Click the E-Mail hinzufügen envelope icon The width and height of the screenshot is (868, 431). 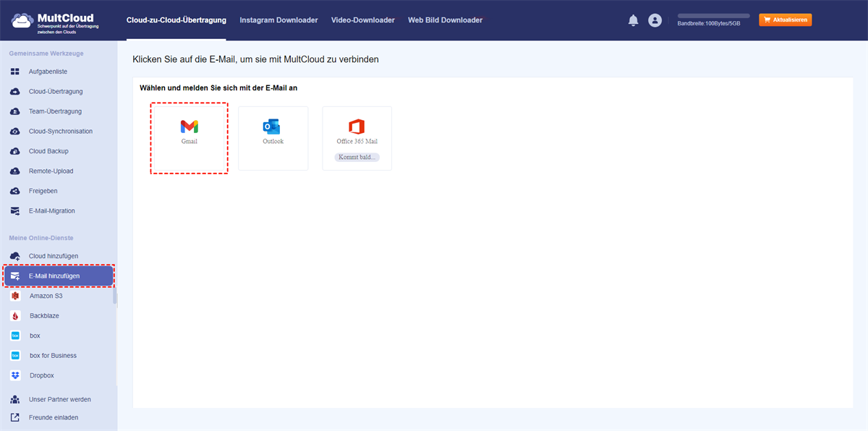pyautogui.click(x=14, y=276)
